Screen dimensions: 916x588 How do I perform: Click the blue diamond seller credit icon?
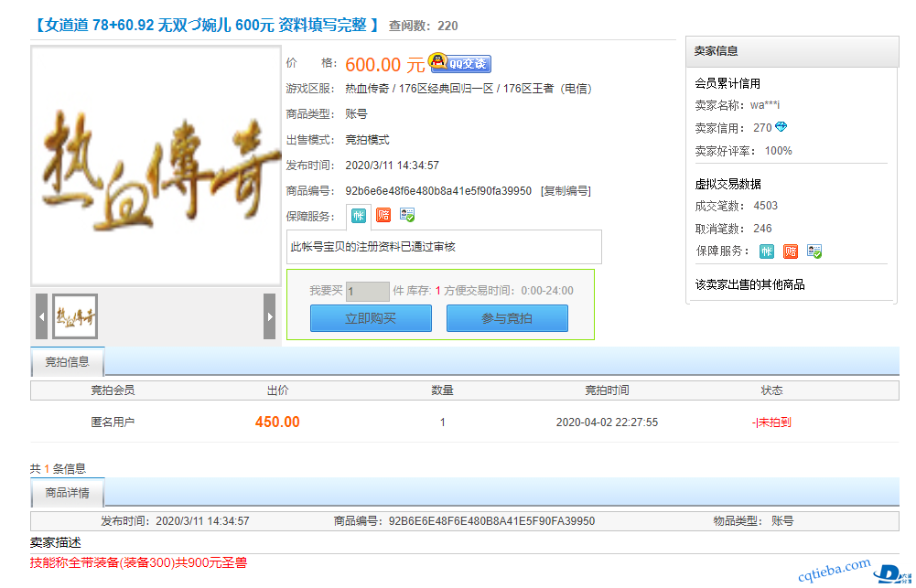[x=781, y=127]
